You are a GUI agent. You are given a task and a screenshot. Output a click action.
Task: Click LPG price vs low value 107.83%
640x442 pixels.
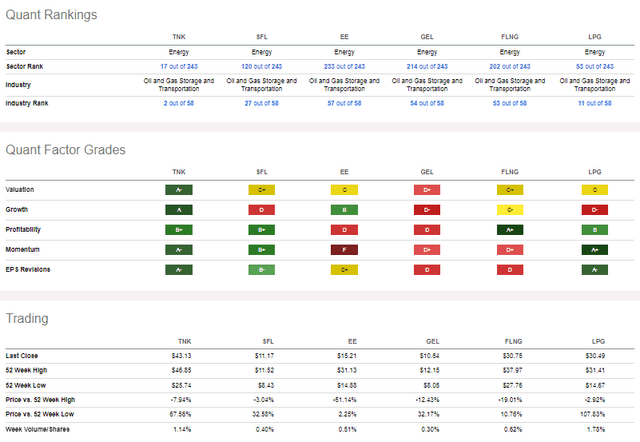593,414
